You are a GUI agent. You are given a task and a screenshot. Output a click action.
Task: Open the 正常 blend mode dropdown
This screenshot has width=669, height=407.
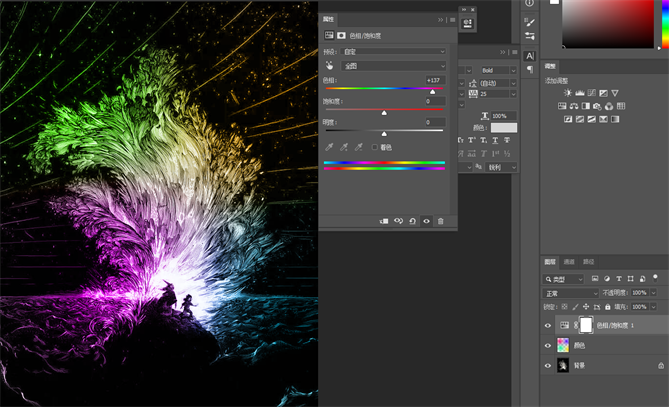(569, 293)
